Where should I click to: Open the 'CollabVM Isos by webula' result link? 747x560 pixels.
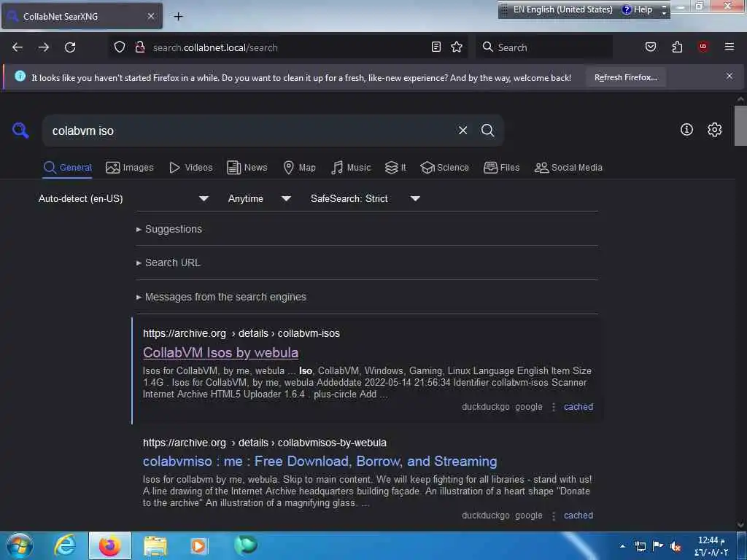220,352
